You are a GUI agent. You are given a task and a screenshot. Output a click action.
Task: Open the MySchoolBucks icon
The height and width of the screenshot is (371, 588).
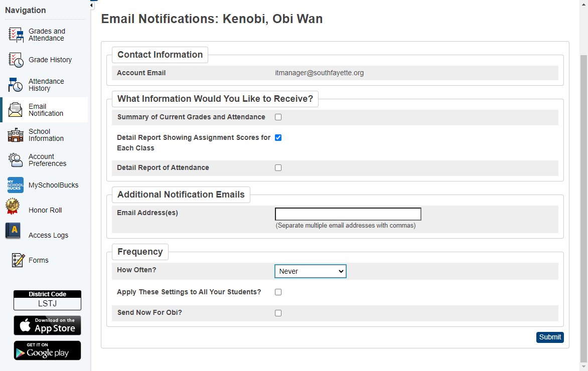point(16,185)
